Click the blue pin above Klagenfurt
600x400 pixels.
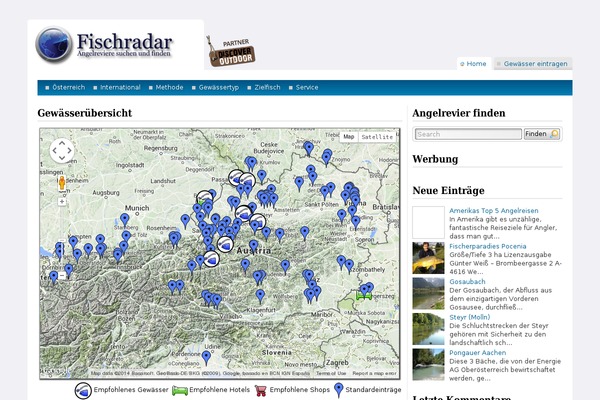click(260, 296)
